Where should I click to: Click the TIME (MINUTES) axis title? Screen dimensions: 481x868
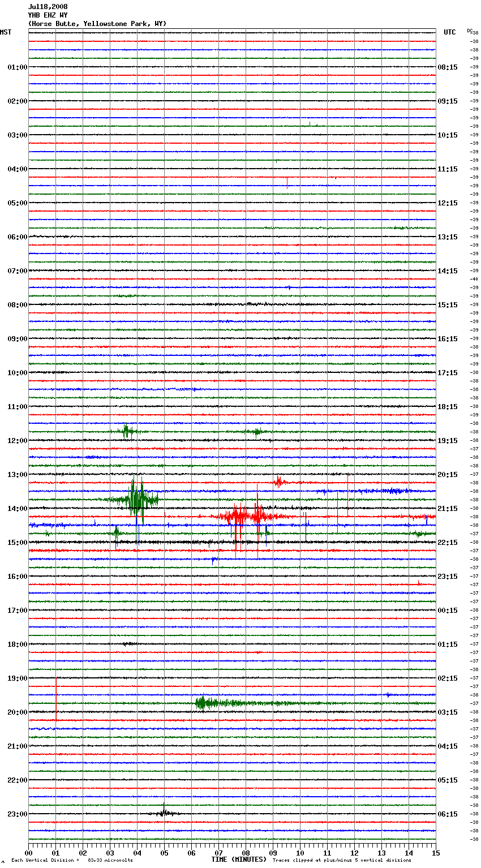point(239,860)
